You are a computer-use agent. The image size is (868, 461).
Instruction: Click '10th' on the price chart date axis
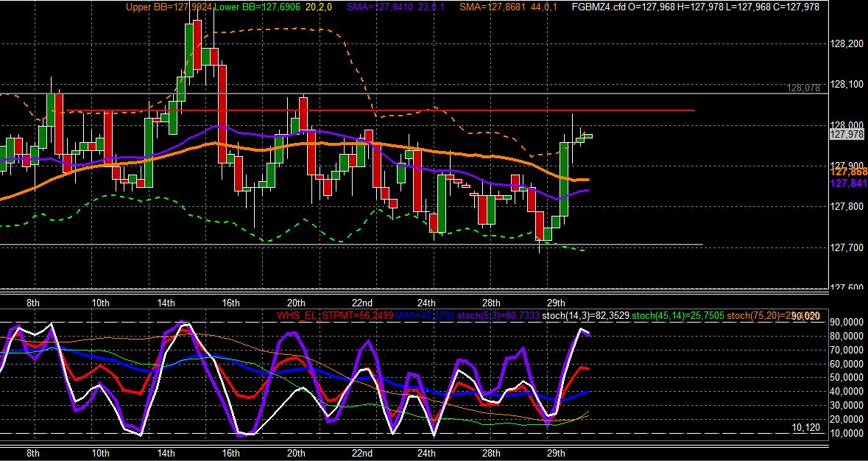[x=100, y=303]
